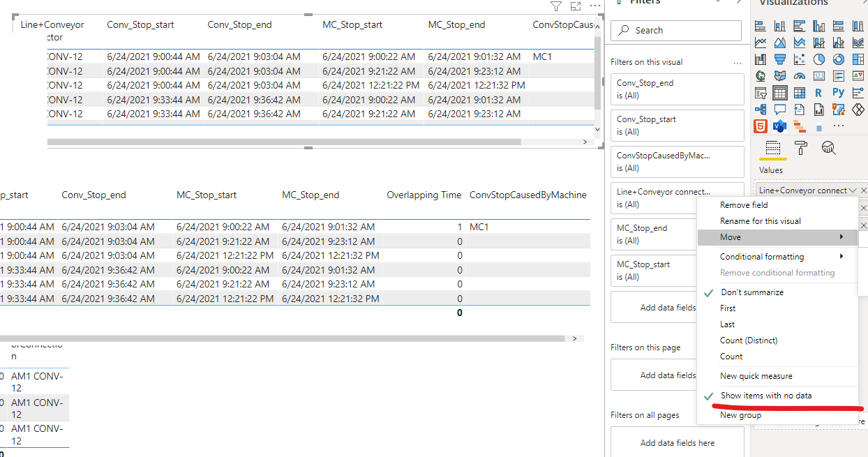
Task: Select the Clustered bar chart visual
Action: 800,26
